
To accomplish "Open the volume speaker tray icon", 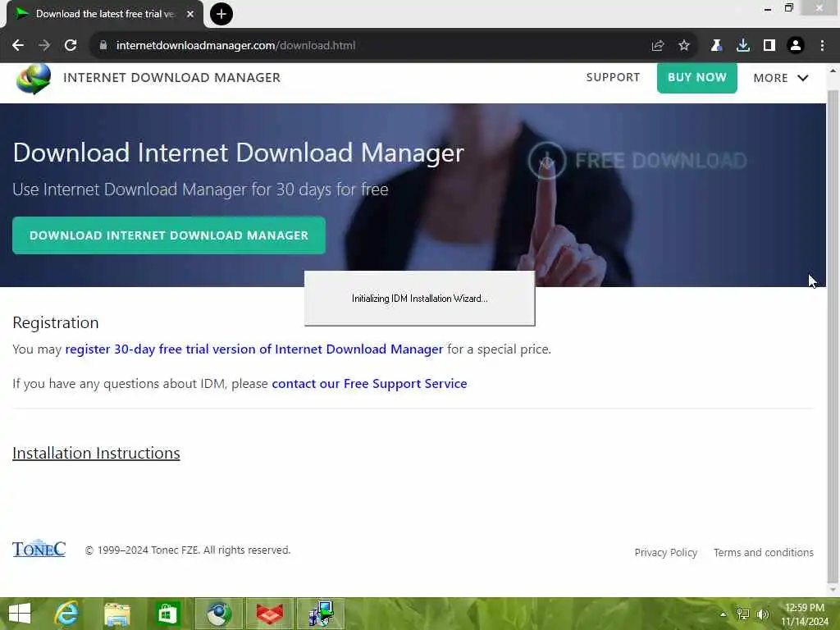I will pos(763,614).
